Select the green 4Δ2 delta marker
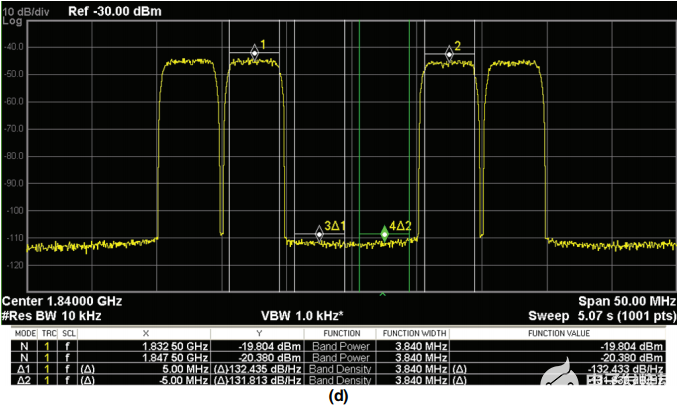 [x=384, y=234]
